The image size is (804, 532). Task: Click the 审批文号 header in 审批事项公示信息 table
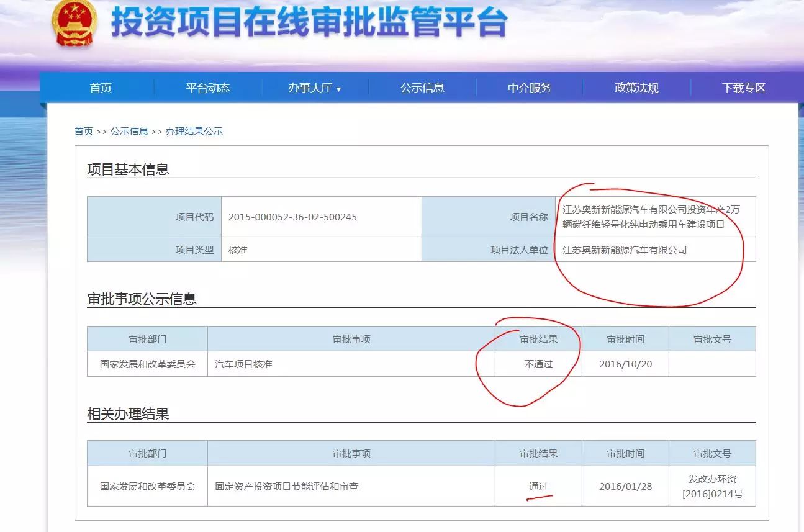click(x=712, y=340)
